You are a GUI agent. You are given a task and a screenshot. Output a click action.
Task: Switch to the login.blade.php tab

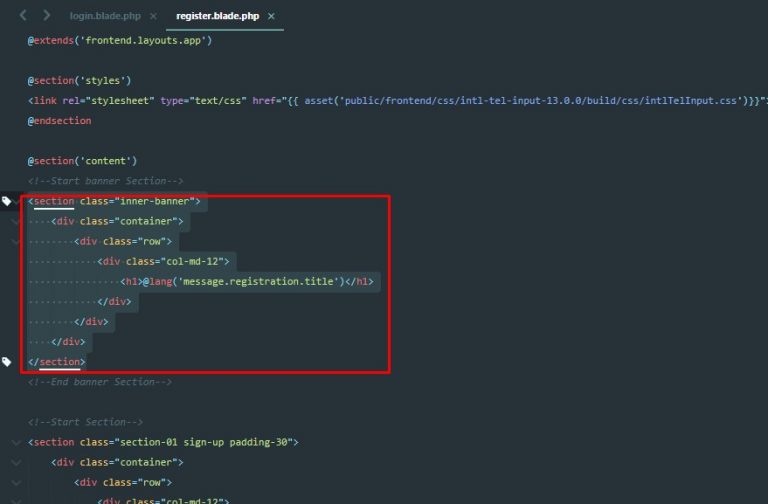point(105,17)
